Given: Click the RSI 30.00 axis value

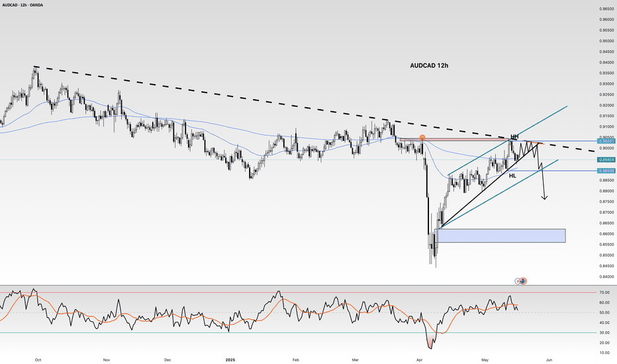Looking at the screenshot, I should click(604, 333).
